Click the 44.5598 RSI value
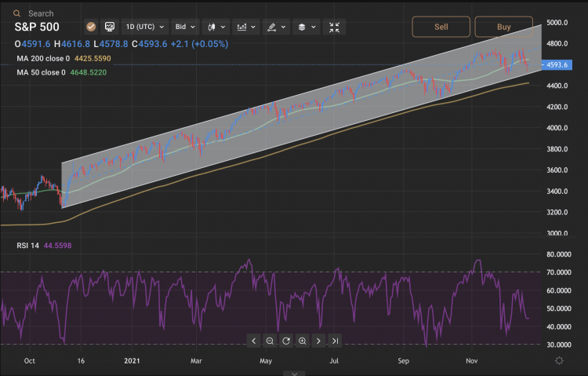This screenshot has width=588, height=376. 57,246
